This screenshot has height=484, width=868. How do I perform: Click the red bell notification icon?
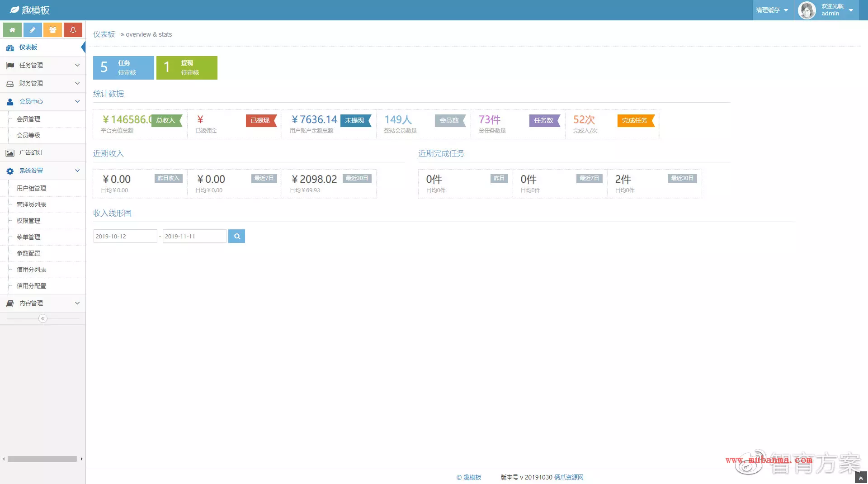73,30
